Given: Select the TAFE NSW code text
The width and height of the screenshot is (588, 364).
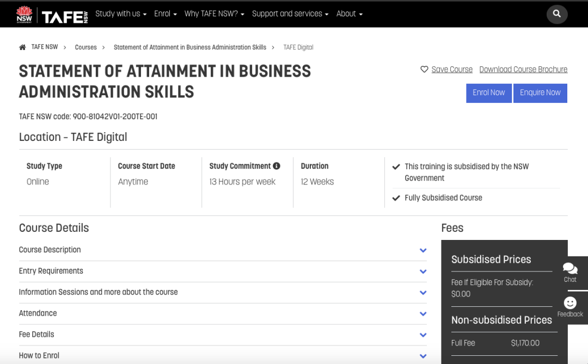Looking at the screenshot, I should click(88, 116).
